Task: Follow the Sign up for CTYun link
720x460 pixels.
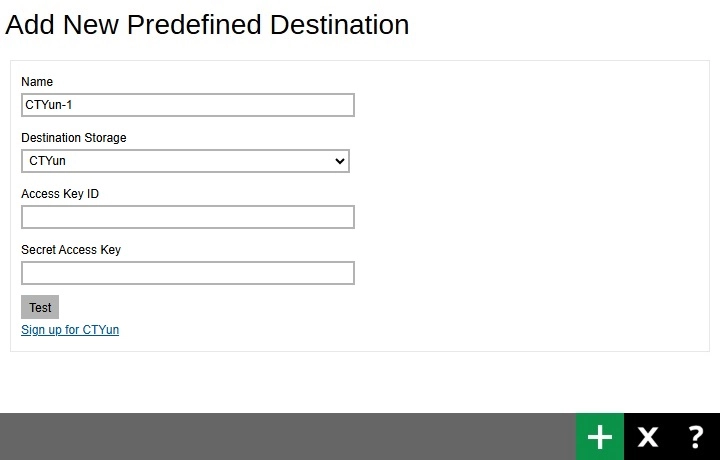Action: point(70,330)
